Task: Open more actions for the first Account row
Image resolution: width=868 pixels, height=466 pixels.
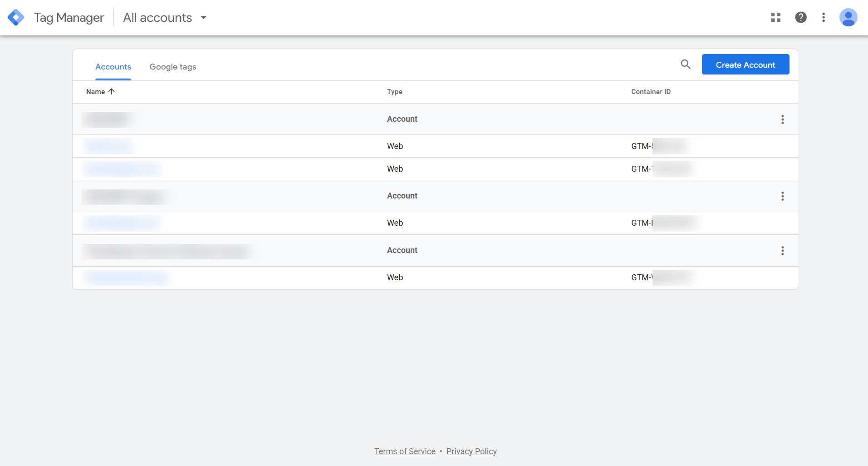Action: [x=783, y=119]
